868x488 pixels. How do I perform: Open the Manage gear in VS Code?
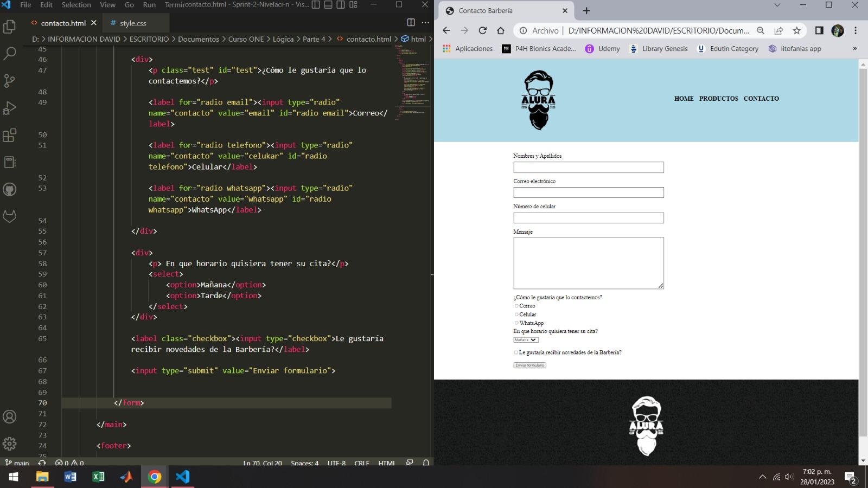click(10, 444)
